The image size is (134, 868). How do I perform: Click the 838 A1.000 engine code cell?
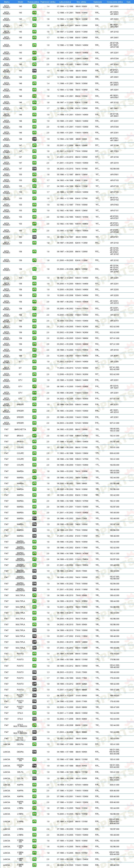point(114,785)
